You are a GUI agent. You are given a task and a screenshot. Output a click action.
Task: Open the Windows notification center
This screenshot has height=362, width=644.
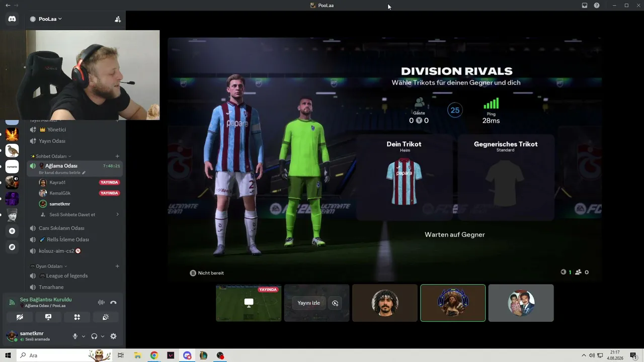tap(633, 355)
